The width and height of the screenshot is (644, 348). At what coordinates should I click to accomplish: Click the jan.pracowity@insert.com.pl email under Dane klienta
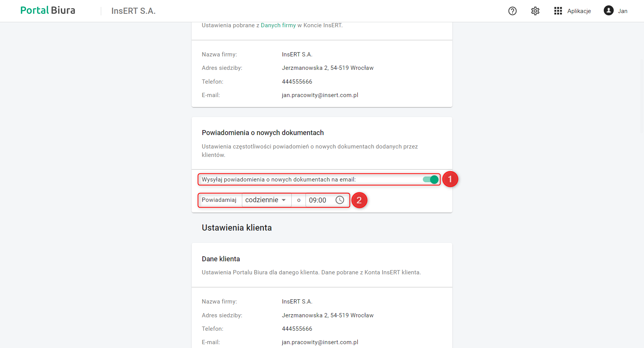(x=320, y=342)
